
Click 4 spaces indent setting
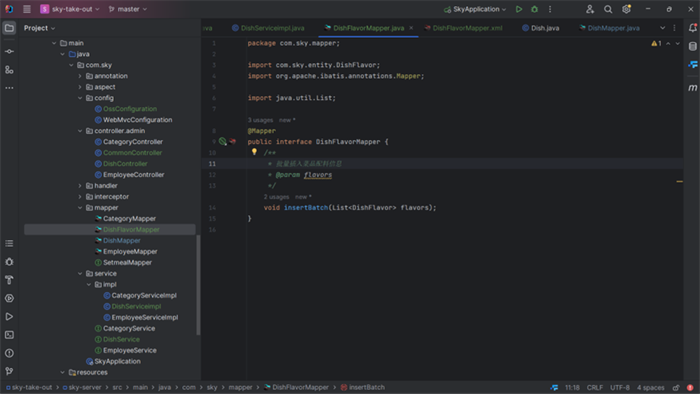click(650, 387)
